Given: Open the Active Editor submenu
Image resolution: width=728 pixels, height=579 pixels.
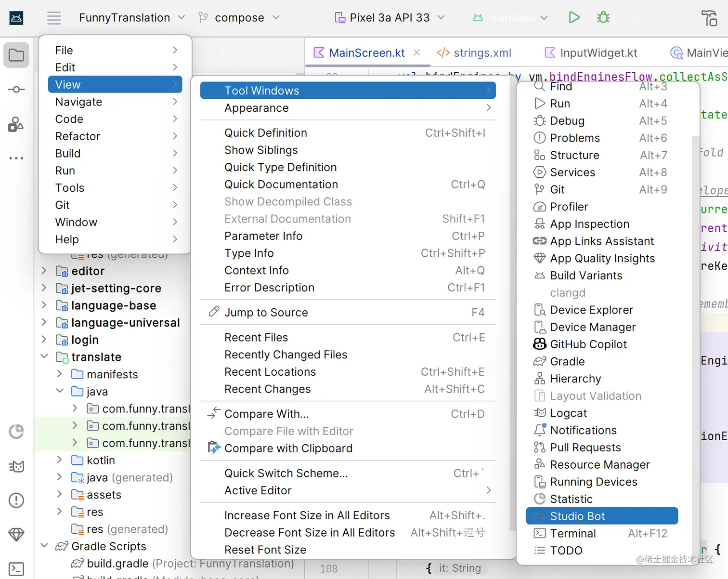Looking at the screenshot, I should 348,490.
